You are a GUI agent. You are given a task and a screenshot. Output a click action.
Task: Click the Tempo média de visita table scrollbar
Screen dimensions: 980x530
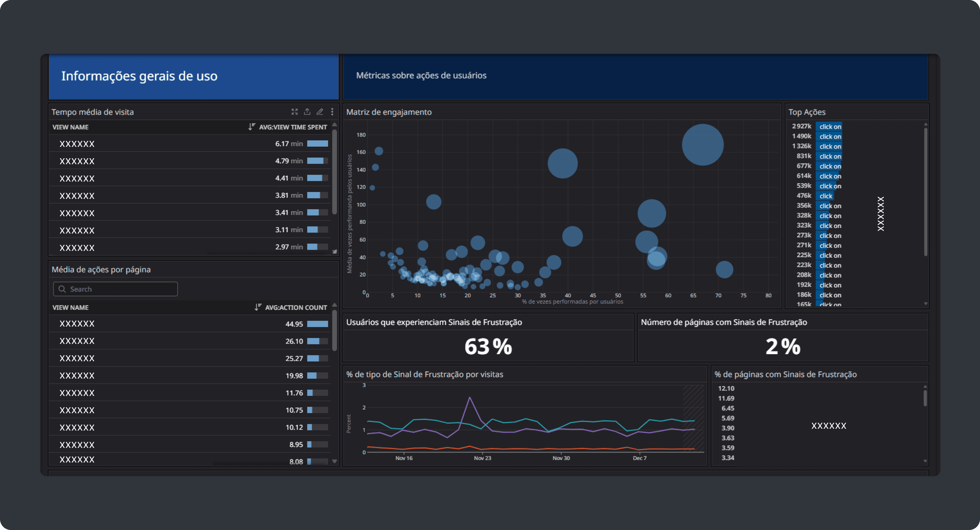point(334,172)
